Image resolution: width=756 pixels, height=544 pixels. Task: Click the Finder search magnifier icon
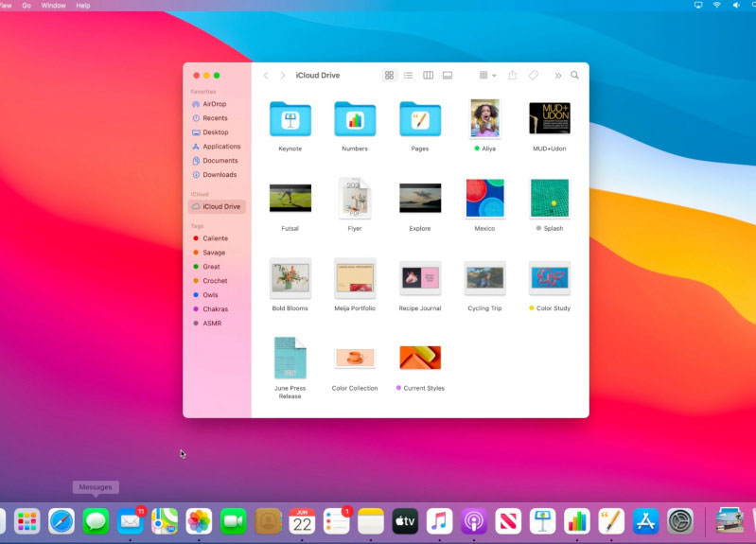pyautogui.click(x=574, y=76)
